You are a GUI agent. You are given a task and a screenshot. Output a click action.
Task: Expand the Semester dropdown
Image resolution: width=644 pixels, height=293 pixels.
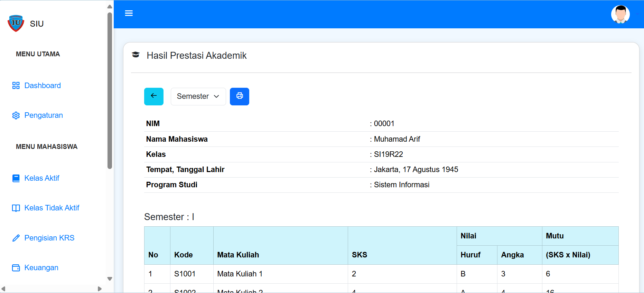(x=198, y=96)
